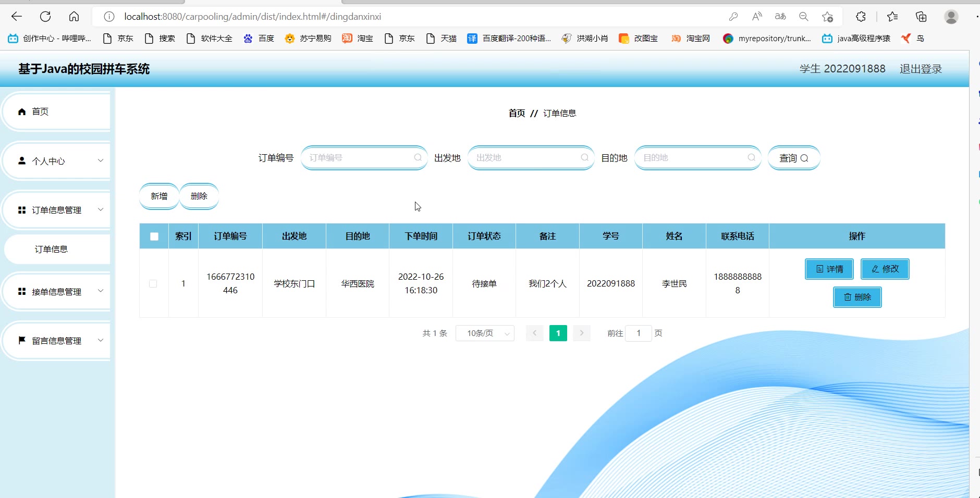
Task: Click the read aloud icon in address bar
Action: tap(757, 17)
